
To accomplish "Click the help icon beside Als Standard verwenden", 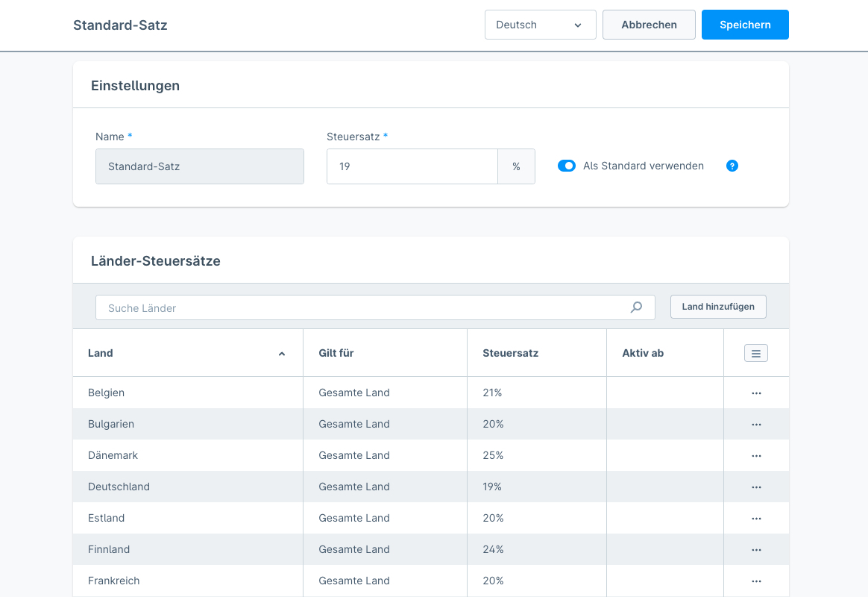I will pyautogui.click(x=732, y=166).
